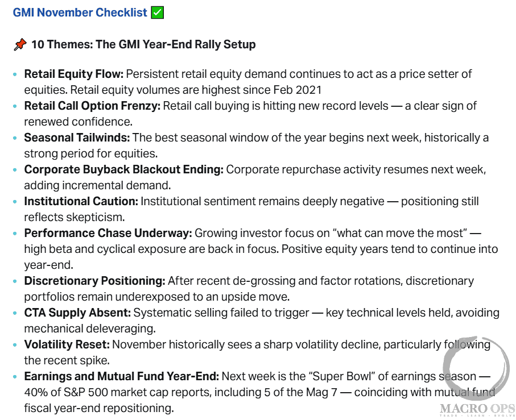Click the MACRO OPS watermark text
Image resolution: width=516 pixels, height=420 pixels.
477,409
